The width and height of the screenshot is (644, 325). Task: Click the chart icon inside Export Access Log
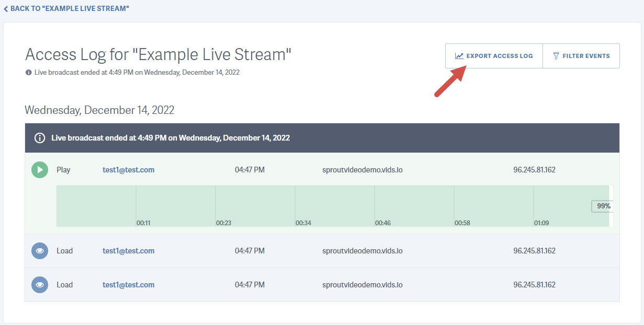coord(459,55)
